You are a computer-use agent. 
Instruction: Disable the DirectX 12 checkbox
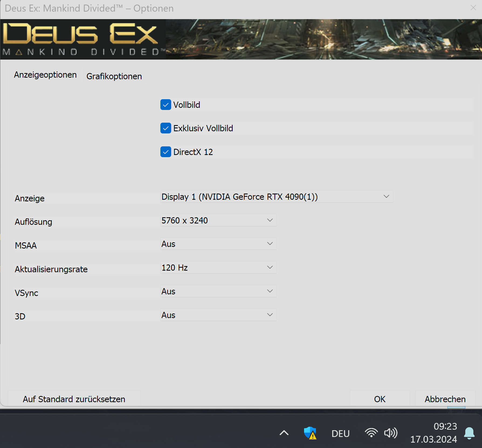pyautogui.click(x=166, y=152)
